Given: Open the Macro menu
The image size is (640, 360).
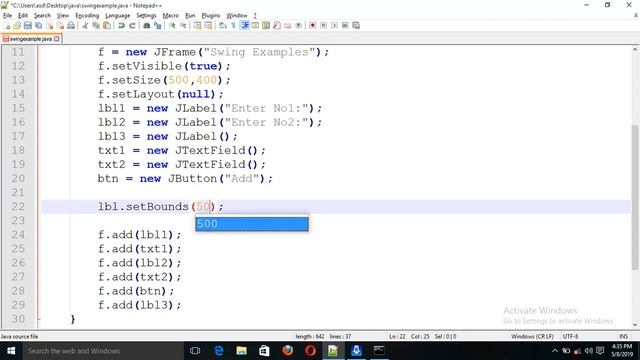Looking at the screenshot, I should pyautogui.click(x=170, y=16).
